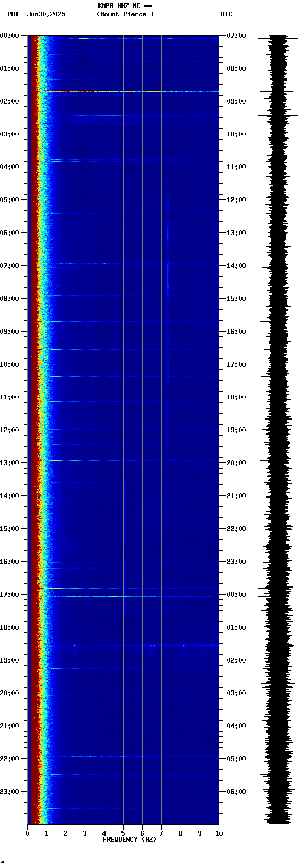This screenshot has height=868, width=302.
Task: Click the bright broadband event line near 01:40 PDT
Action: point(132,91)
